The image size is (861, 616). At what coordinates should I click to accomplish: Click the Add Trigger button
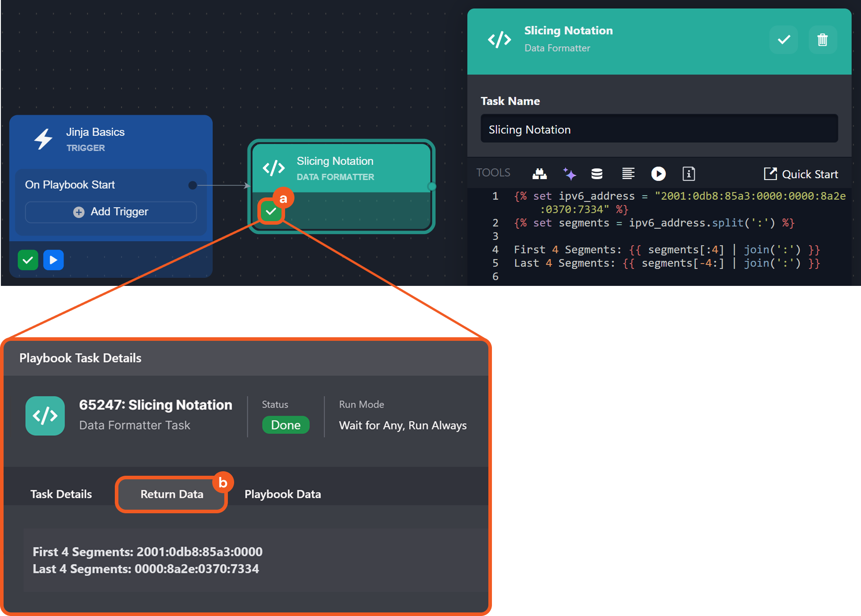click(111, 212)
